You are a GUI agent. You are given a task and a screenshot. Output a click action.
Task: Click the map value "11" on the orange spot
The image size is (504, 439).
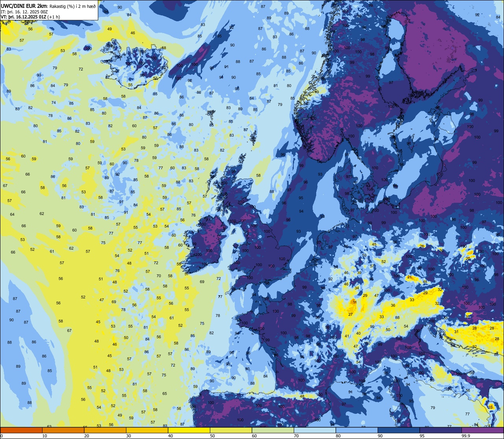coord(355,302)
